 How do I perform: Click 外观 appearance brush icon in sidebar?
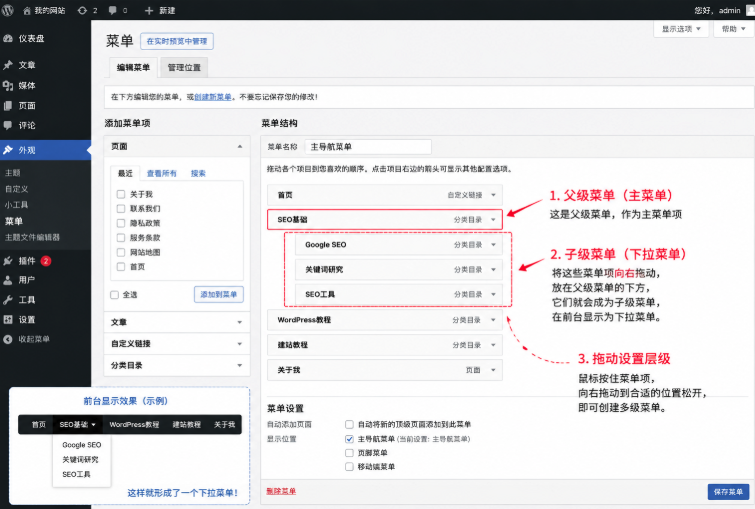click(x=8, y=150)
